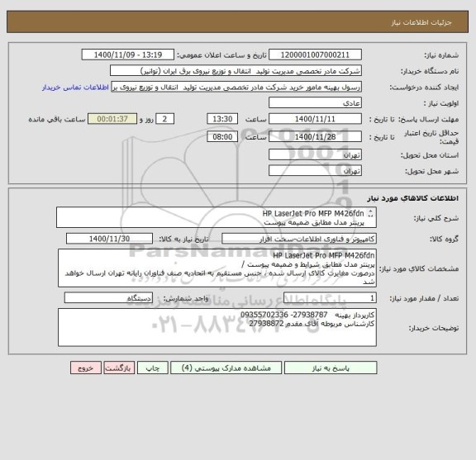Click the واحد شمارش field دستگاه
Viewport: 476px width, 460px height.
point(108,298)
